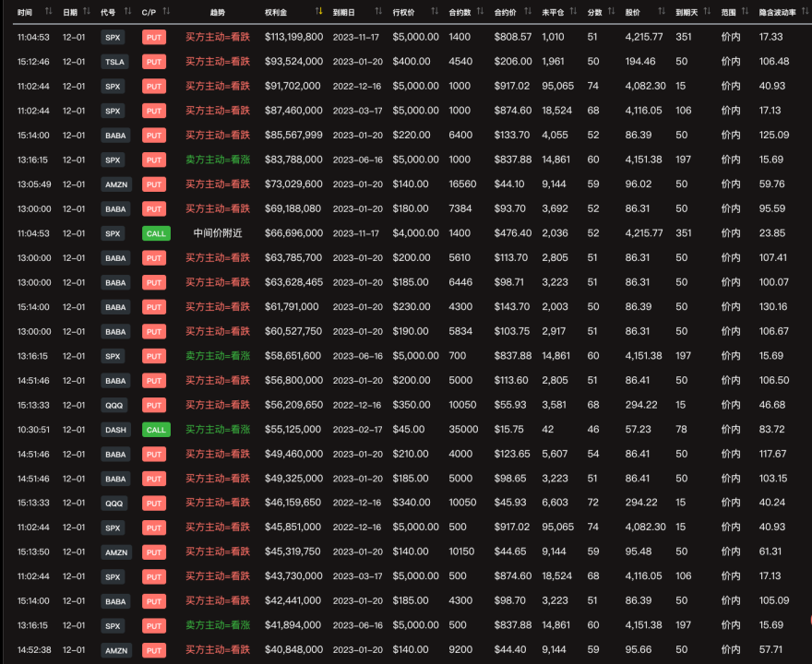Click AMZN badge in the $73,029,600 row
The width and height of the screenshot is (812, 664).
(x=116, y=184)
